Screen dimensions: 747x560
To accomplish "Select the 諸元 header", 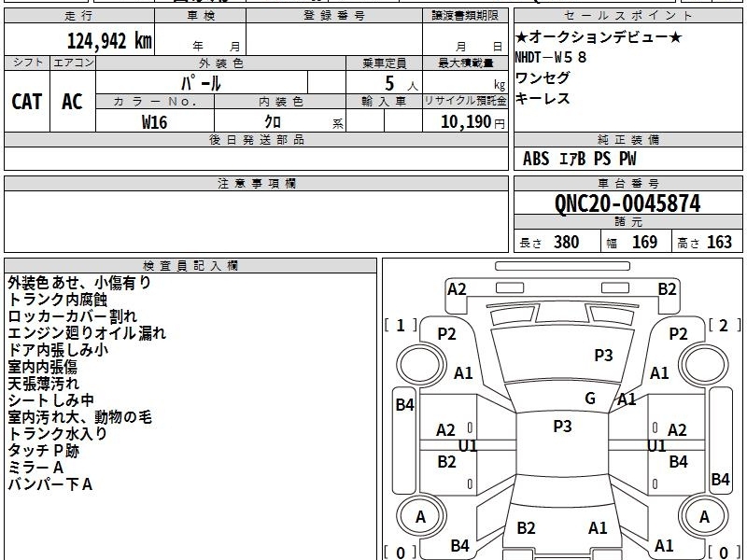I will tap(627, 222).
